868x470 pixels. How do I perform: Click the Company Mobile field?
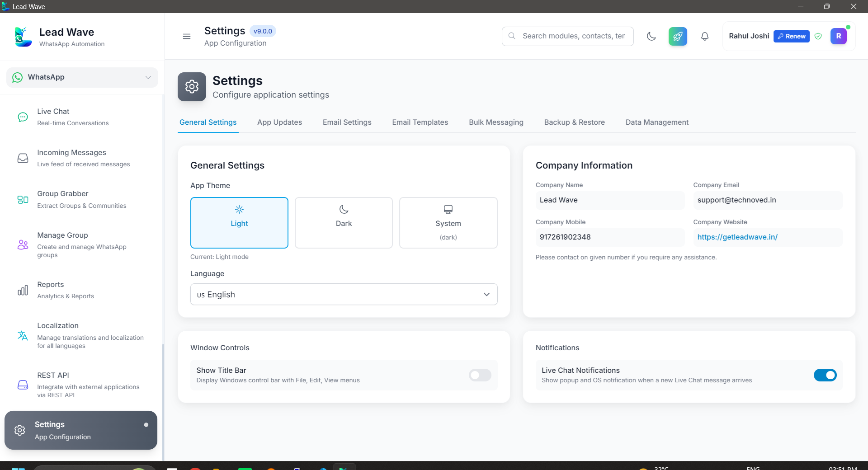click(x=610, y=237)
